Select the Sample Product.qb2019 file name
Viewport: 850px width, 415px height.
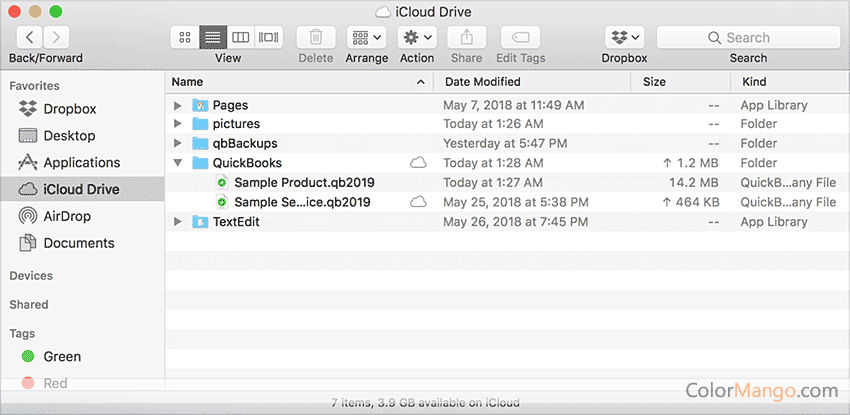pos(304,183)
